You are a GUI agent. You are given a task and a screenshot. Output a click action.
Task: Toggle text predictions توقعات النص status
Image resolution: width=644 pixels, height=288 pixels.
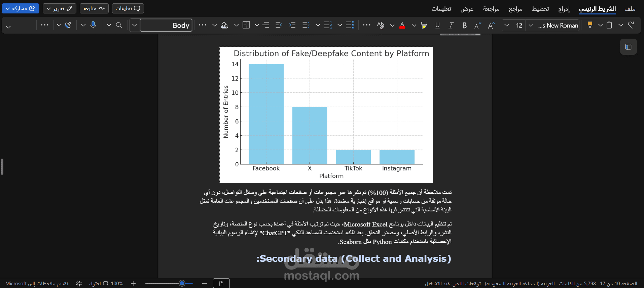[453, 284]
